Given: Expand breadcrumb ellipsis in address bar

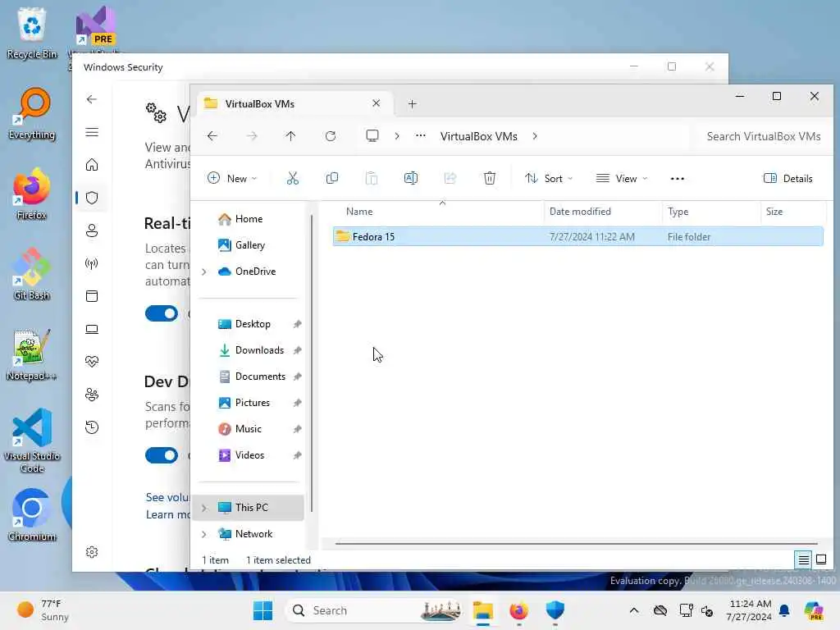Looking at the screenshot, I should (x=421, y=135).
